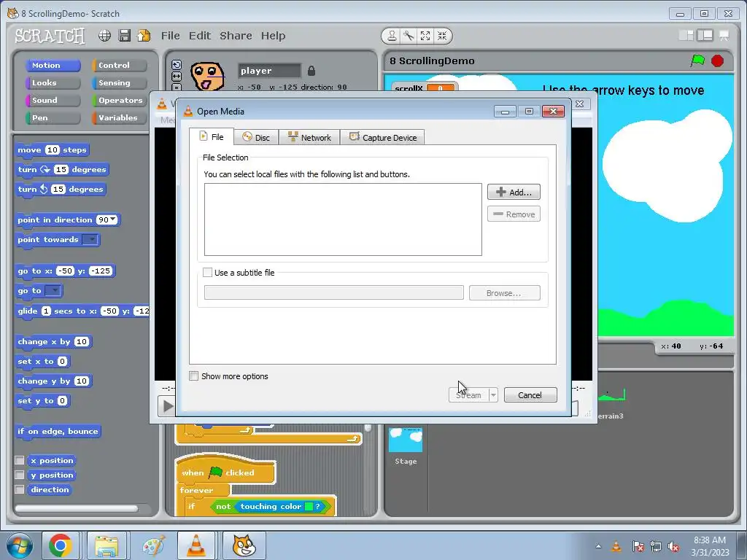747x560 pixels.
Task: Click the VLC taskbar icon
Action: pyautogui.click(x=196, y=545)
